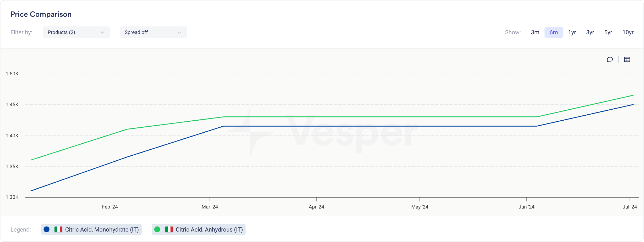Image resolution: width=644 pixels, height=242 pixels.
Task: Show the 5yr time range
Action: point(608,32)
